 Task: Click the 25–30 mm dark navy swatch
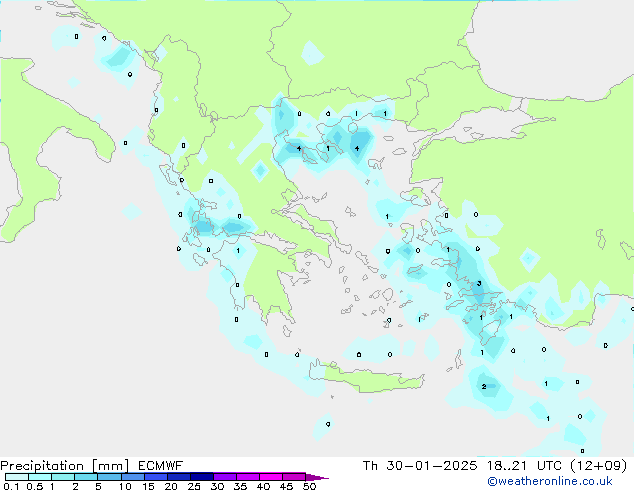(x=201, y=477)
